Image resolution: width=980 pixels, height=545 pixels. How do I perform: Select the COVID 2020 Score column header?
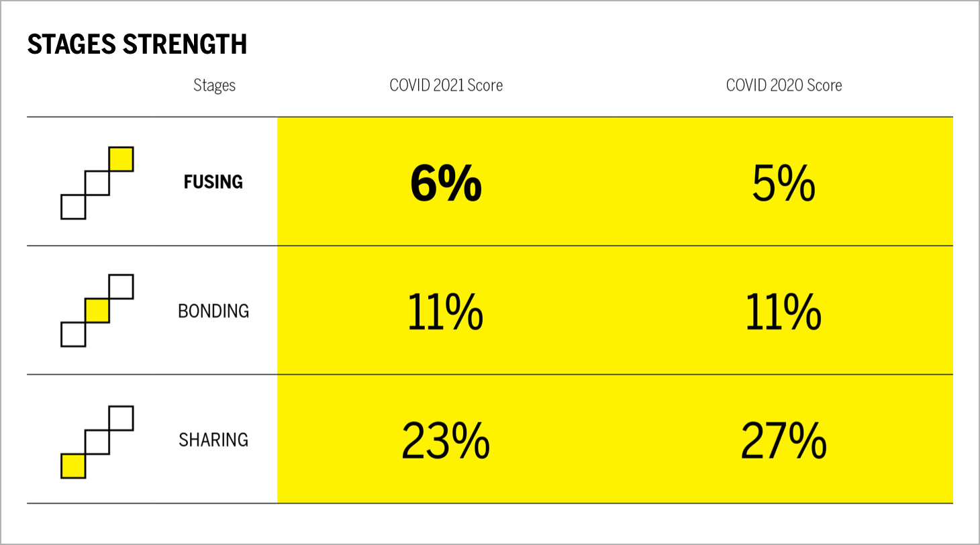click(783, 85)
